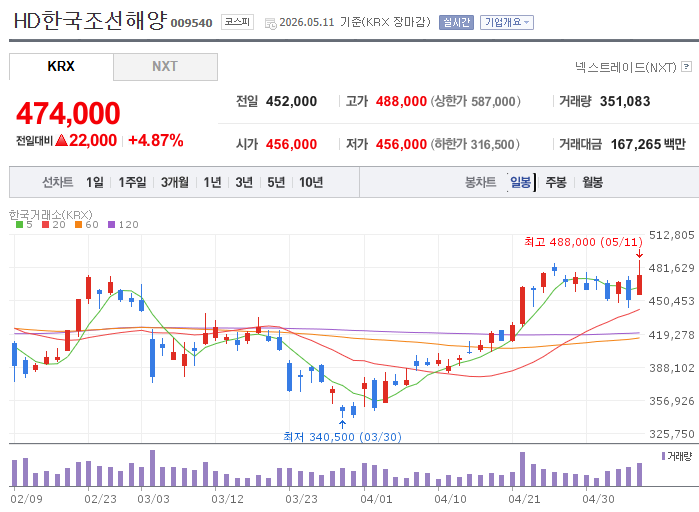This screenshot has height=512, width=699.
Task: Click the 325,750 price axis label
Action: coord(672,434)
